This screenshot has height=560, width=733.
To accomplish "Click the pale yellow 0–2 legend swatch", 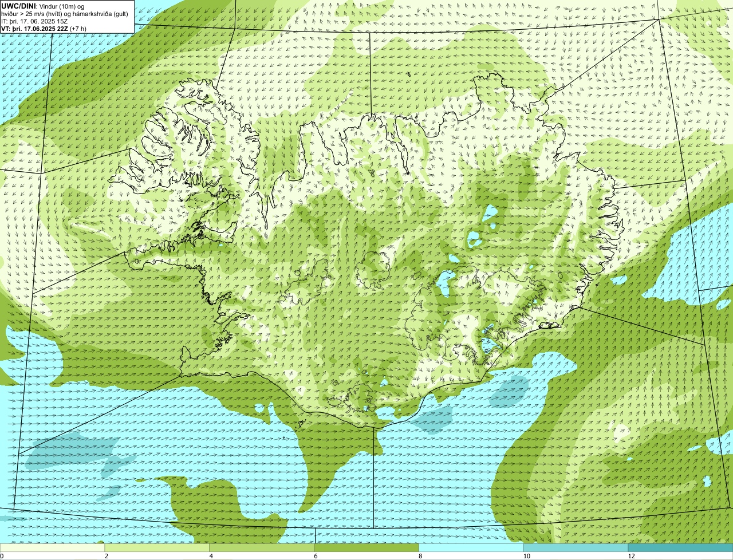I will (x=53, y=547).
